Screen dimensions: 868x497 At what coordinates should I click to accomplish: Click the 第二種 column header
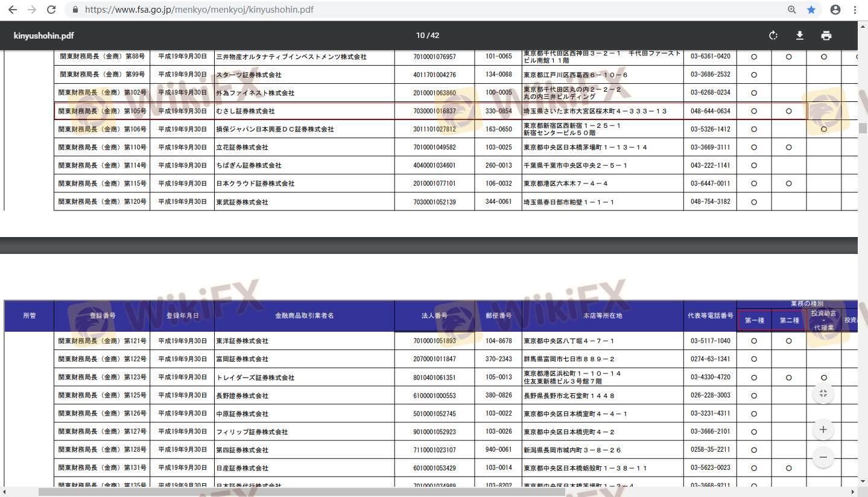click(x=789, y=320)
